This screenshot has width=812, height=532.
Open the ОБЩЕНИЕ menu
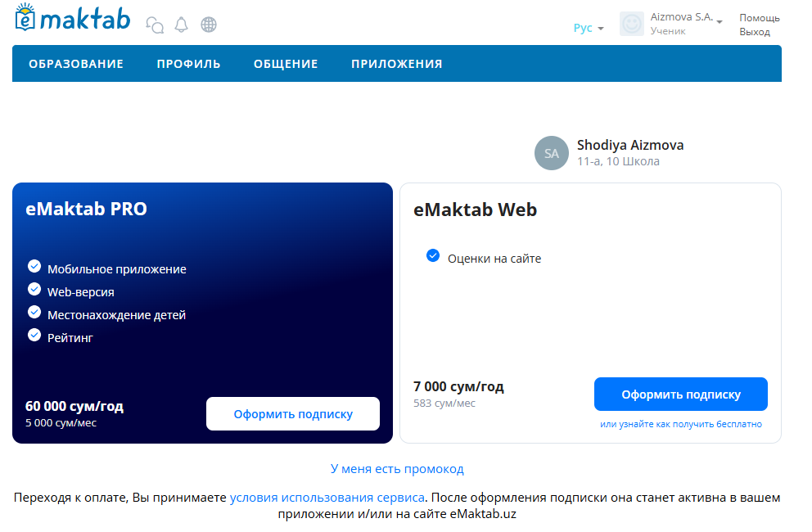coord(286,64)
